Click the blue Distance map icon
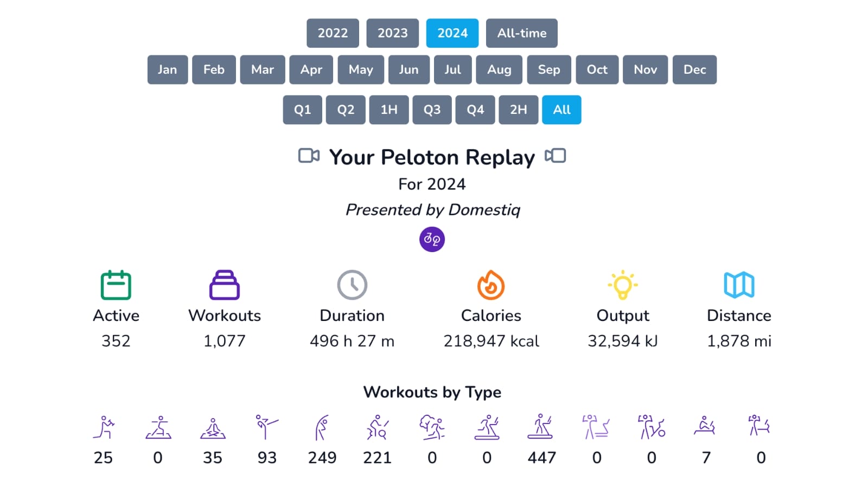868x488 pixels. [x=738, y=285]
